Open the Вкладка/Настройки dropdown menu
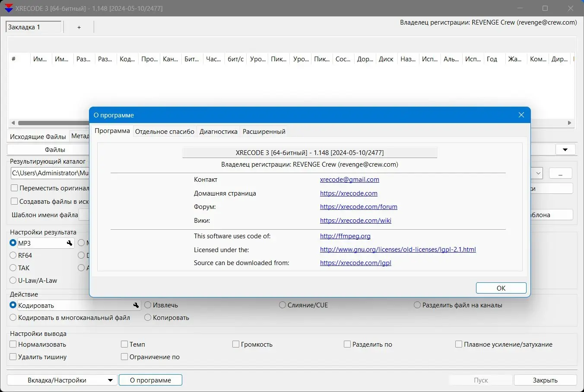 (x=62, y=380)
